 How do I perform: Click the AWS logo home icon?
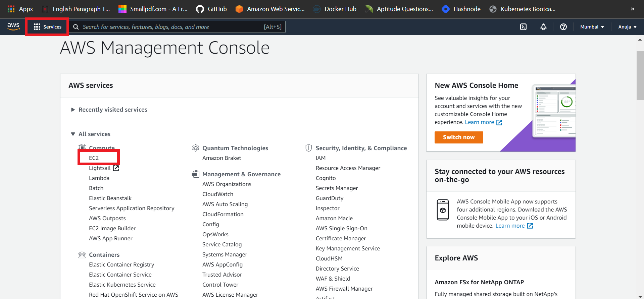coord(13,26)
